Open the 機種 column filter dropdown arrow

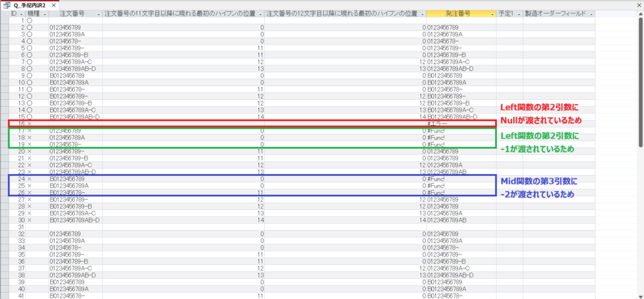(x=45, y=13)
